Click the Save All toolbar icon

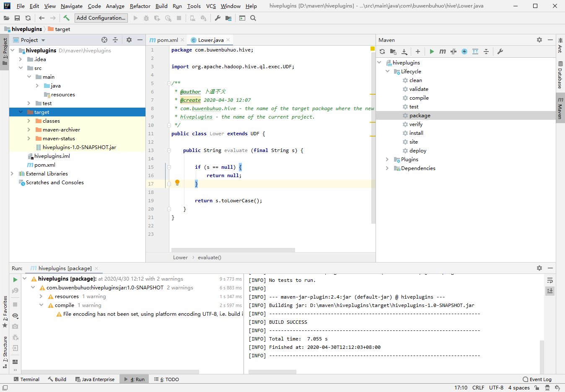click(x=17, y=18)
